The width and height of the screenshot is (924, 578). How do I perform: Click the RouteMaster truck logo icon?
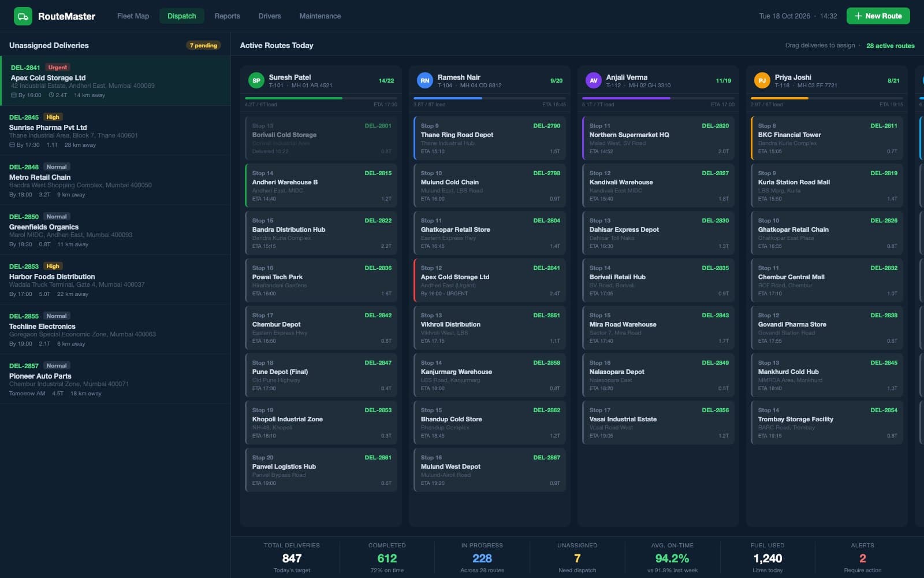23,16
